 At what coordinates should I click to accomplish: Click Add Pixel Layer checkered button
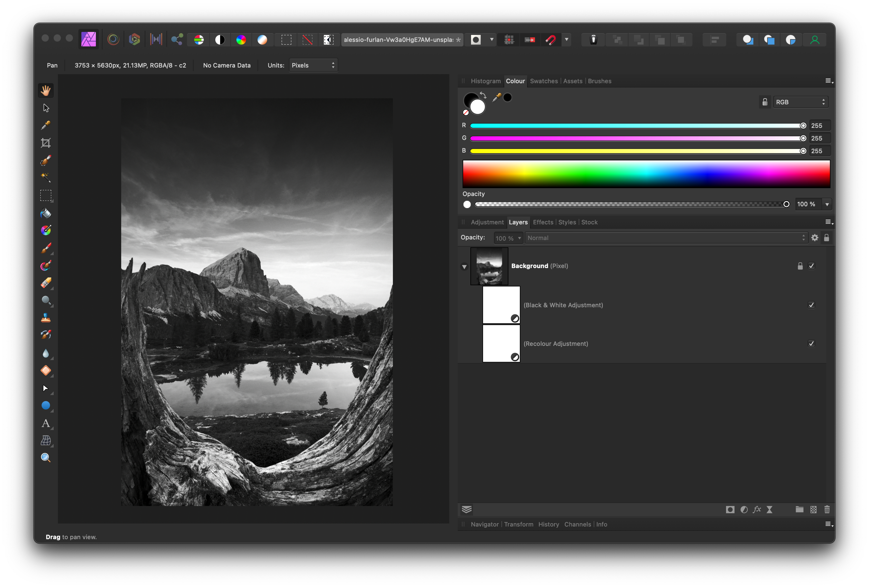tap(813, 510)
